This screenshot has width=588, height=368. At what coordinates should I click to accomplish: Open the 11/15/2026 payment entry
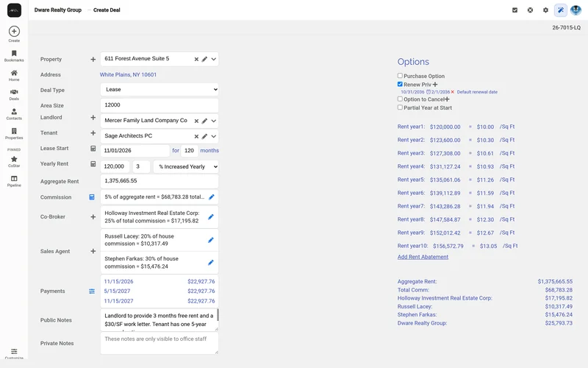[159, 281]
